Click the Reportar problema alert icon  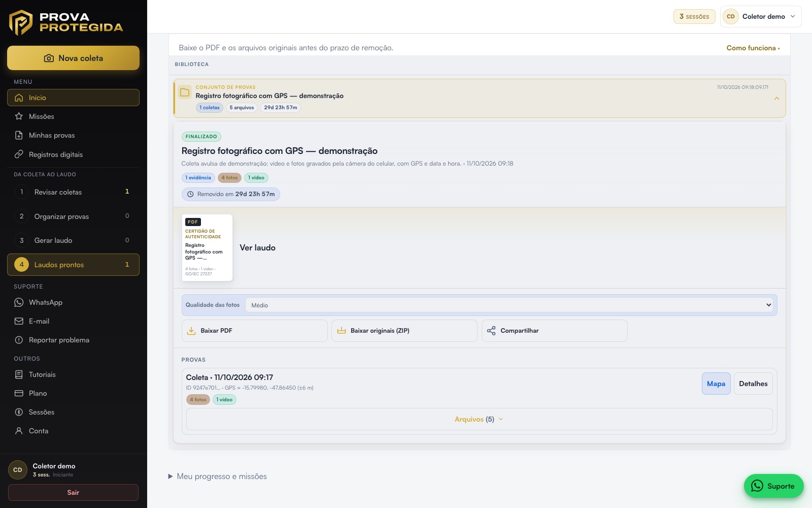(x=19, y=340)
